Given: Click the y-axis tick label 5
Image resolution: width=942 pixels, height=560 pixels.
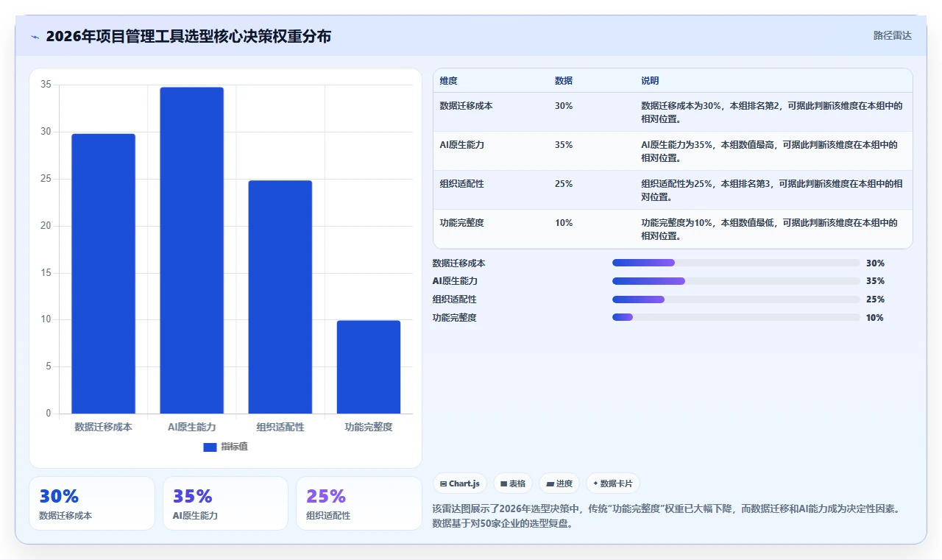Looking at the screenshot, I should [x=49, y=366].
